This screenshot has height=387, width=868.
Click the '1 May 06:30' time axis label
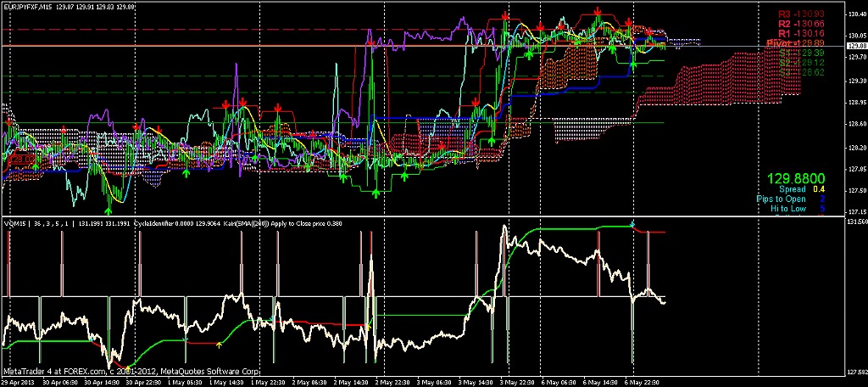pyautogui.click(x=183, y=383)
